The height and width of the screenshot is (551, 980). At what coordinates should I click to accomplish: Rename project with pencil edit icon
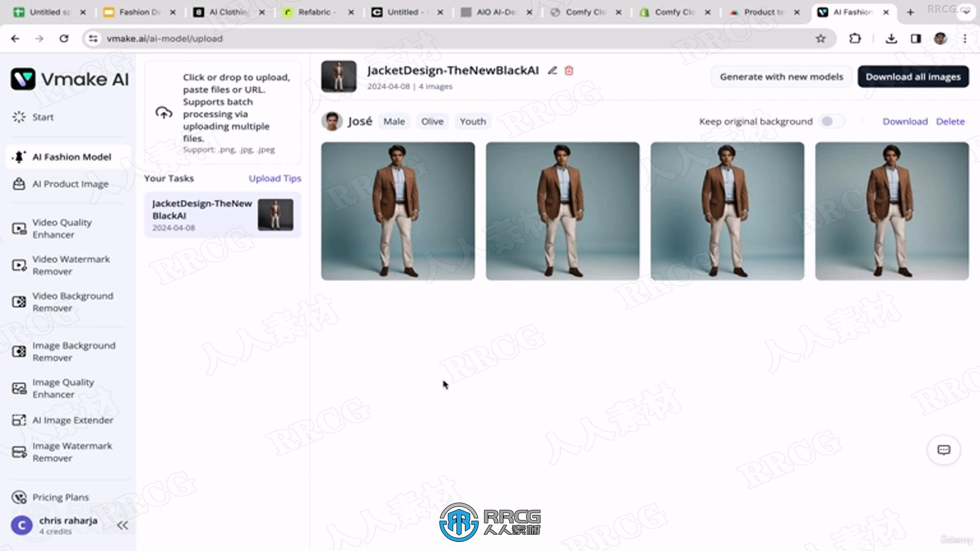click(552, 70)
